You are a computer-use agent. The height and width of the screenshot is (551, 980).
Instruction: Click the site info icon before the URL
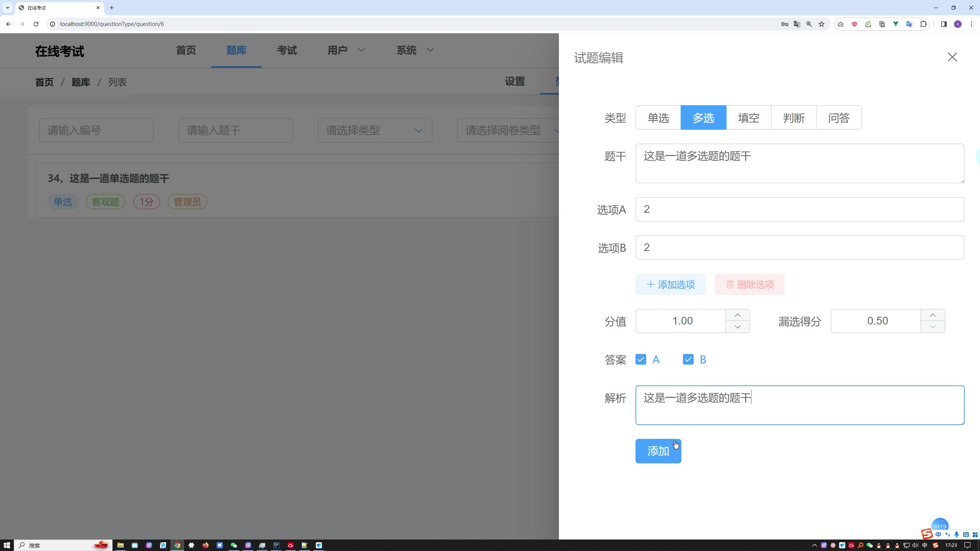point(52,24)
